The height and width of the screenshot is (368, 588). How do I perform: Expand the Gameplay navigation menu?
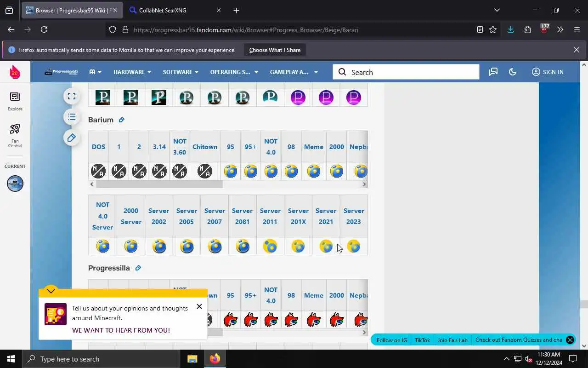(294, 72)
